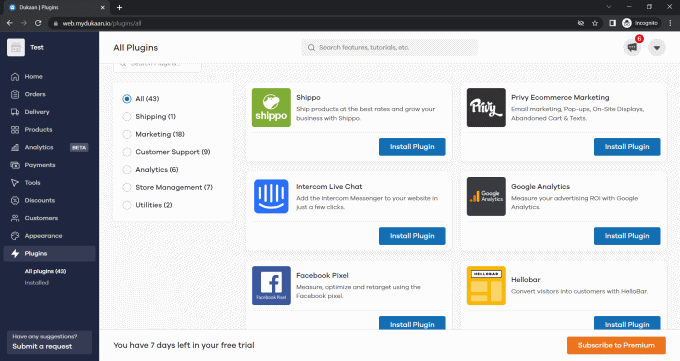Click the Discounts badge icon
680x361 pixels.
(15, 200)
